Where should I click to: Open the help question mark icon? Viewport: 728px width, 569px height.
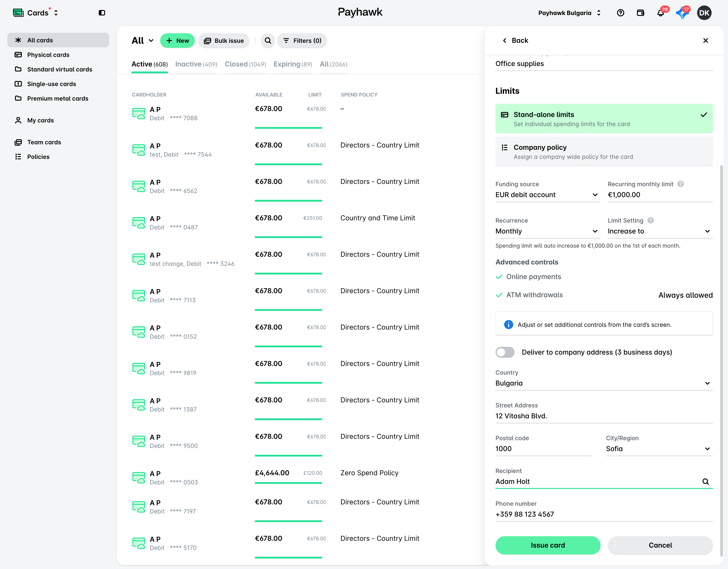(620, 13)
